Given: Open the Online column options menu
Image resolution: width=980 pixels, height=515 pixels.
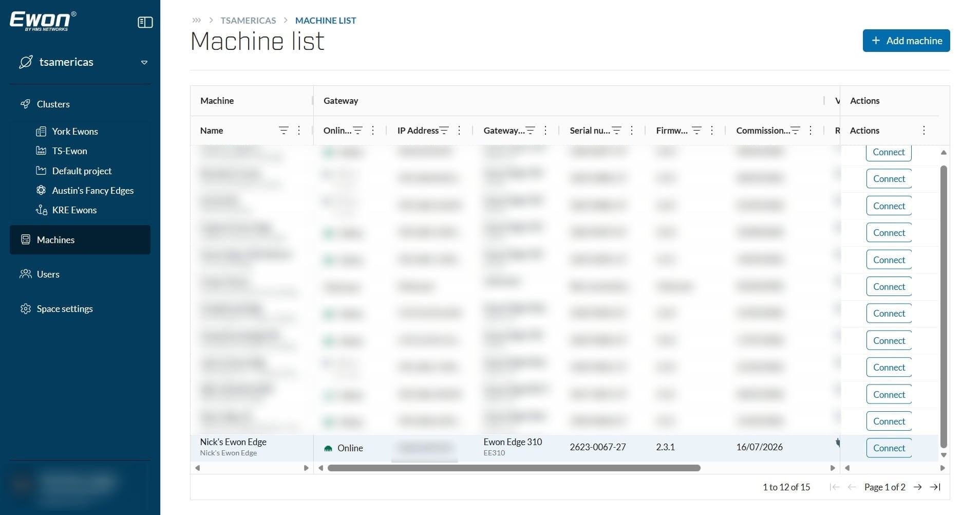Looking at the screenshot, I should pyautogui.click(x=373, y=131).
